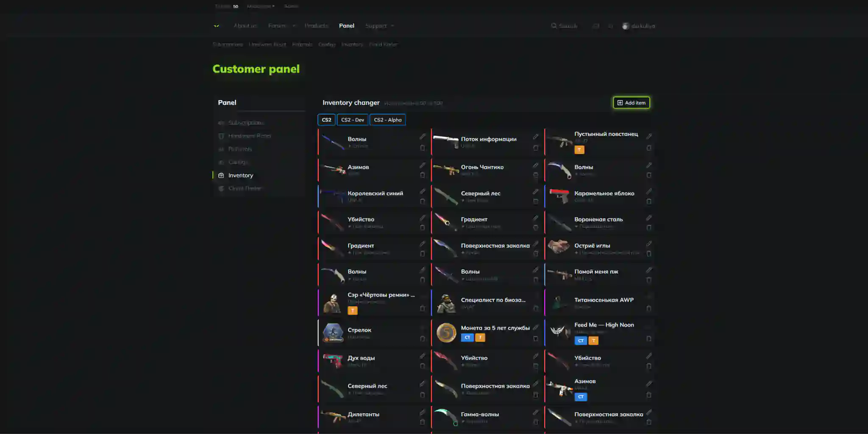Open the Moderator dropdown in the top bar
Viewport: 868px width, 434px height.
coord(261,6)
